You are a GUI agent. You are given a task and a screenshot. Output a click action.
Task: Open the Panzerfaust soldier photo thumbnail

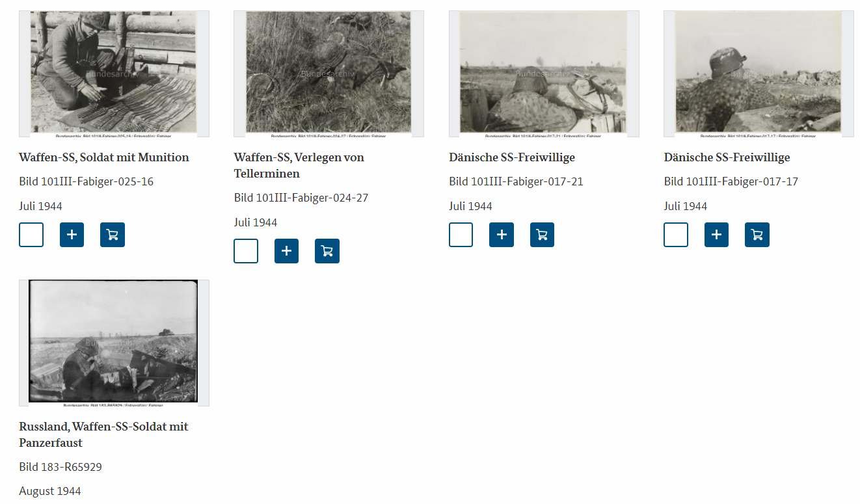pyautogui.click(x=114, y=343)
